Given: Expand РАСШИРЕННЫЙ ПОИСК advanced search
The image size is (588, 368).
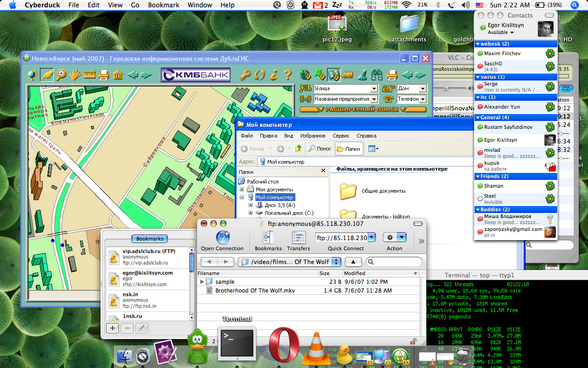Looking at the screenshot, I should point(363,109).
